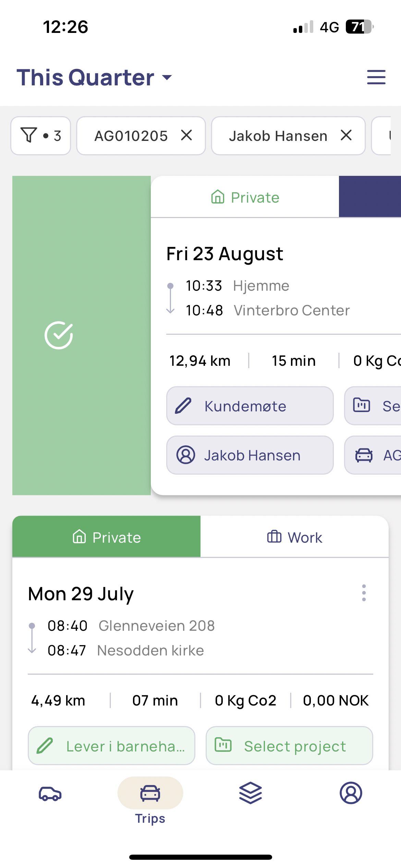Change driver Jakob Hansen on trip card
Viewport: 401px width, 868px height.
point(250,455)
